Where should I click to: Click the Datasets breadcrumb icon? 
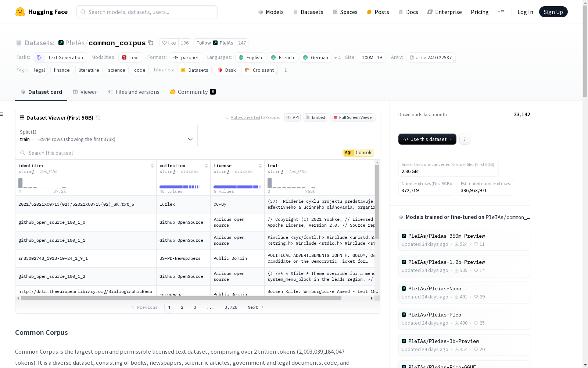tap(19, 43)
